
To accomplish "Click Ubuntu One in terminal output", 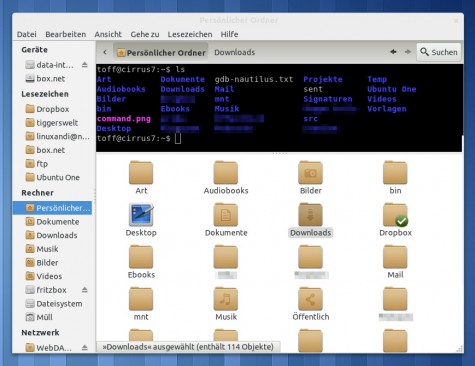I will tap(392, 89).
